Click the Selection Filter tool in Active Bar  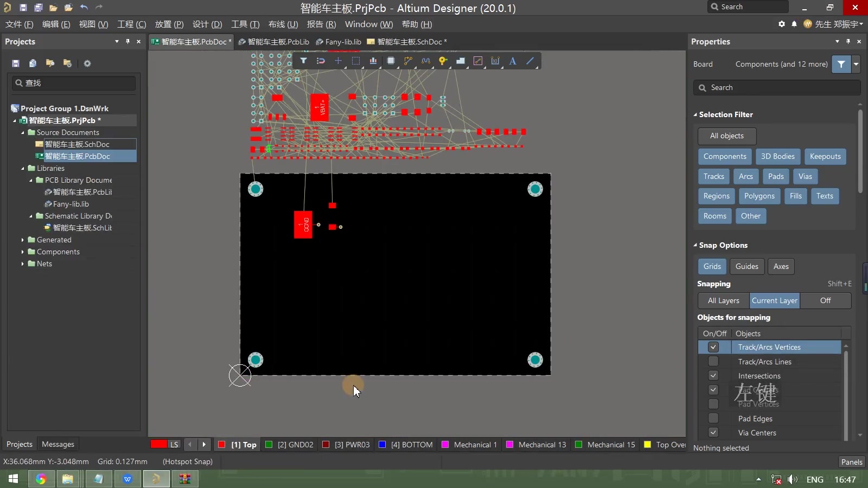tap(304, 61)
